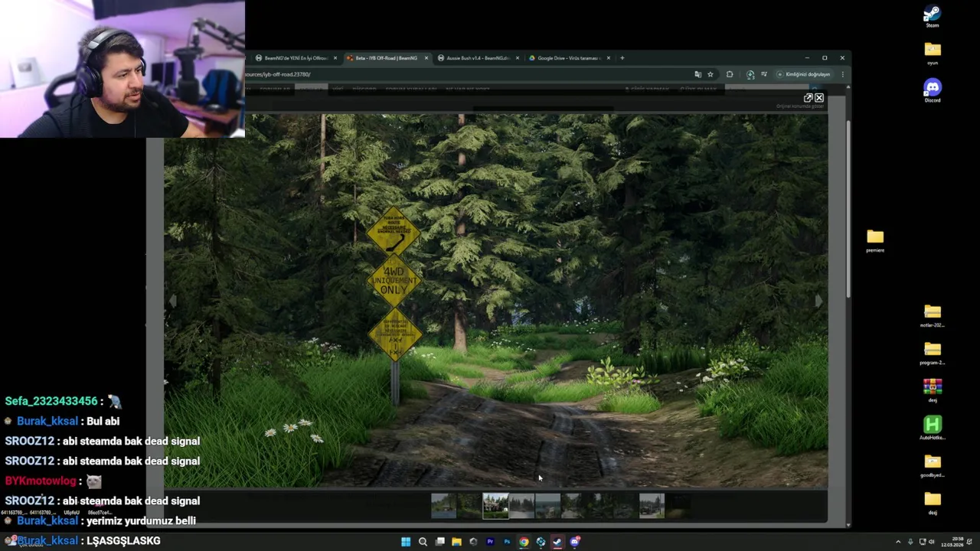Click the extension icon with badge

pos(750,74)
